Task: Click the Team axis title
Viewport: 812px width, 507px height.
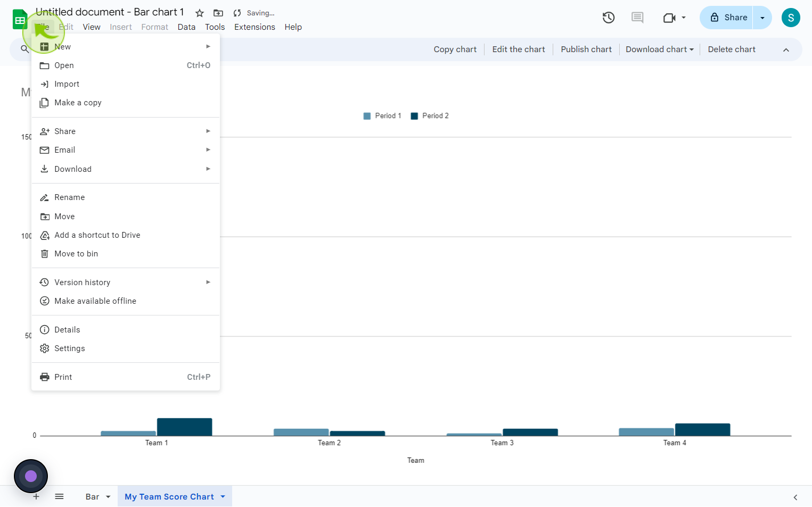Action: click(416, 461)
